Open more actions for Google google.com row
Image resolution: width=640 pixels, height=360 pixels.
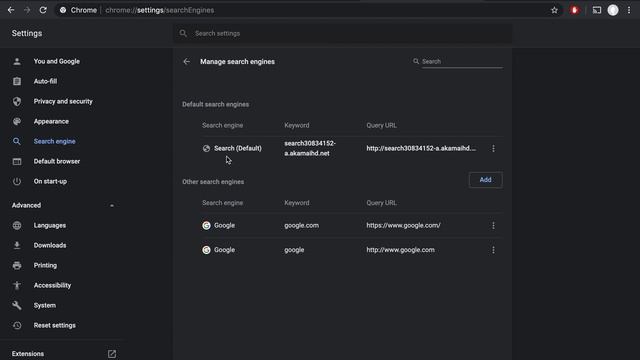click(493, 225)
